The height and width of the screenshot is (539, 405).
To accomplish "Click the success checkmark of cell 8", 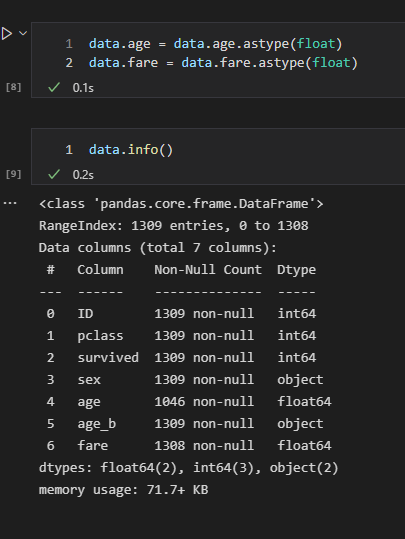I will [x=54, y=87].
